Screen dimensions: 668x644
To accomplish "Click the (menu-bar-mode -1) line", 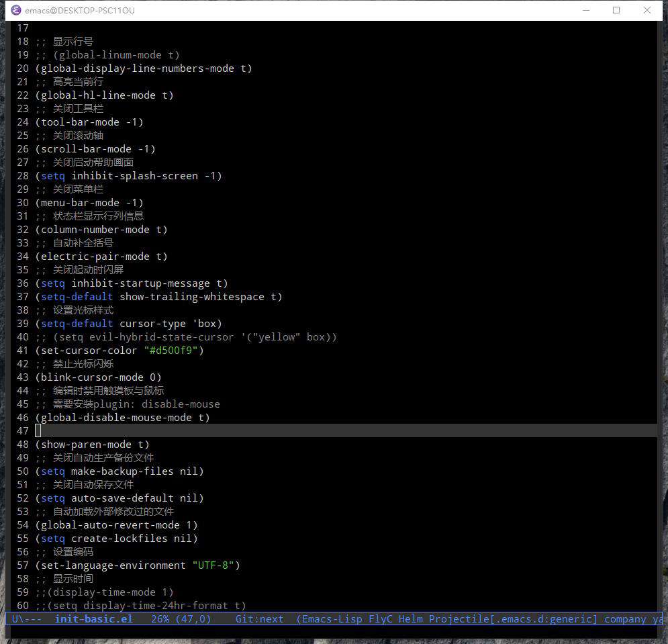I will tap(89, 203).
